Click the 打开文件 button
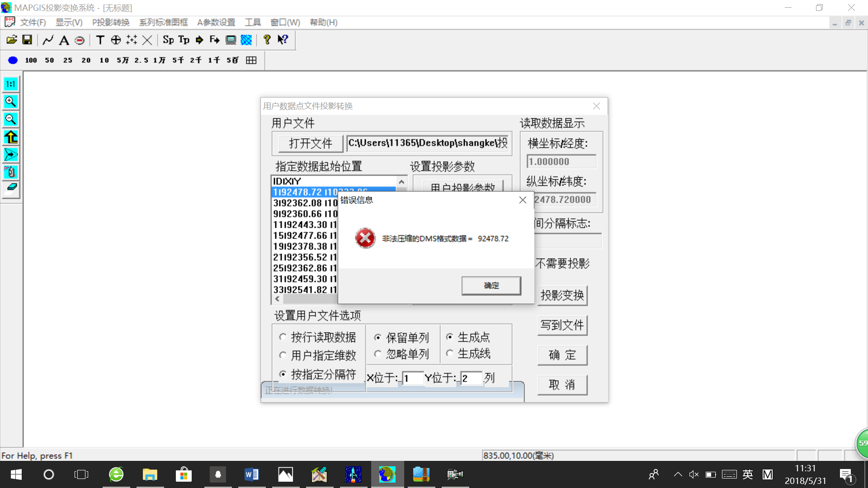Screen dimensions: 868x488 click(x=310, y=144)
